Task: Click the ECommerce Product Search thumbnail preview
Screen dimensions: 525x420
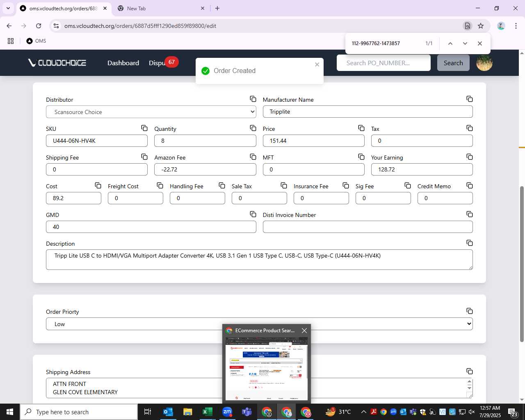Action: coord(267,368)
